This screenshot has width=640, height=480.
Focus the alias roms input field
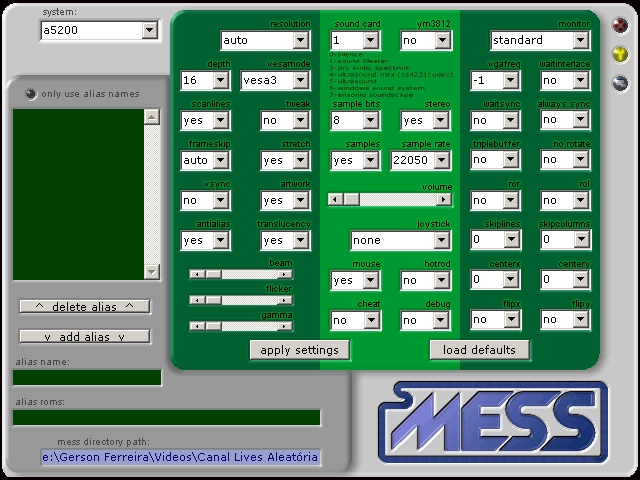click(x=167, y=418)
